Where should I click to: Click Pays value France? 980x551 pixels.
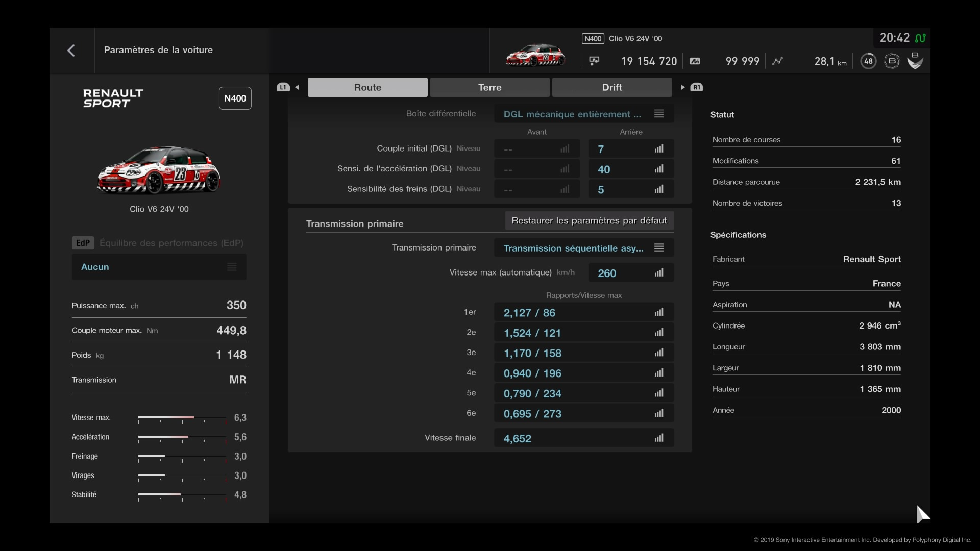click(x=887, y=284)
